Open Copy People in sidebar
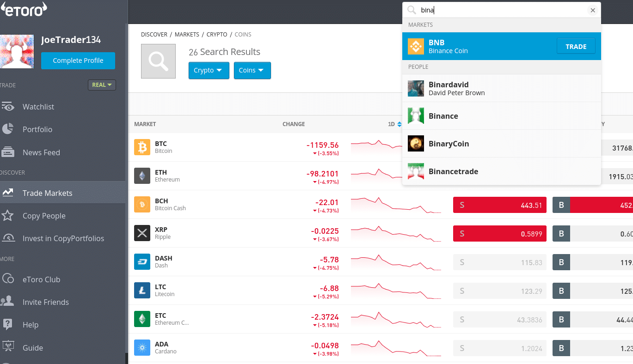 44,216
